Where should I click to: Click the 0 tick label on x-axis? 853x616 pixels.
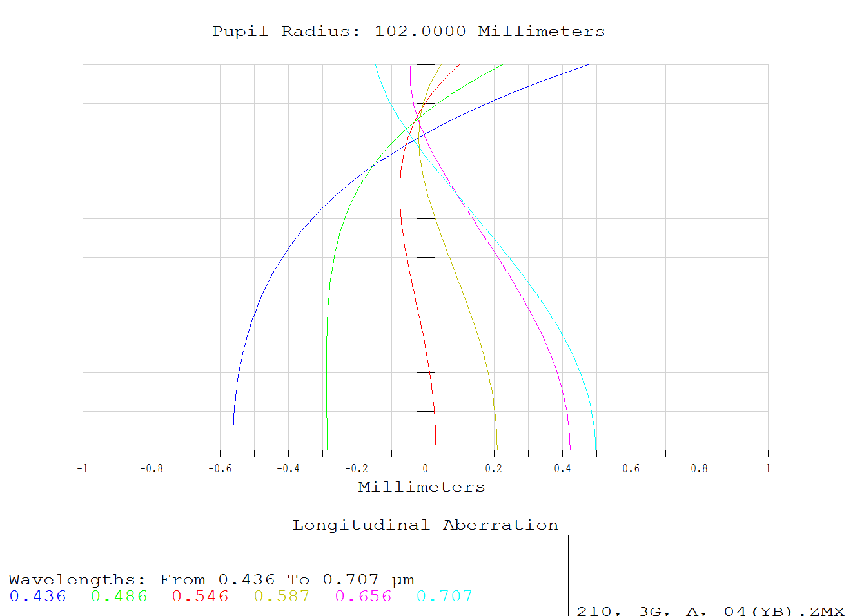[x=426, y=468]
